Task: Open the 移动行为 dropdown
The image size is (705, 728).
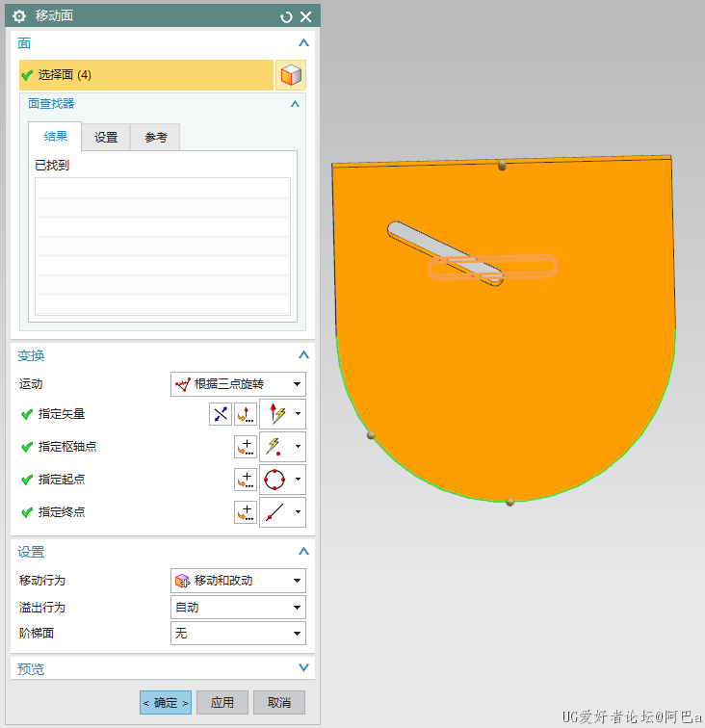Action: pos(238,581)
